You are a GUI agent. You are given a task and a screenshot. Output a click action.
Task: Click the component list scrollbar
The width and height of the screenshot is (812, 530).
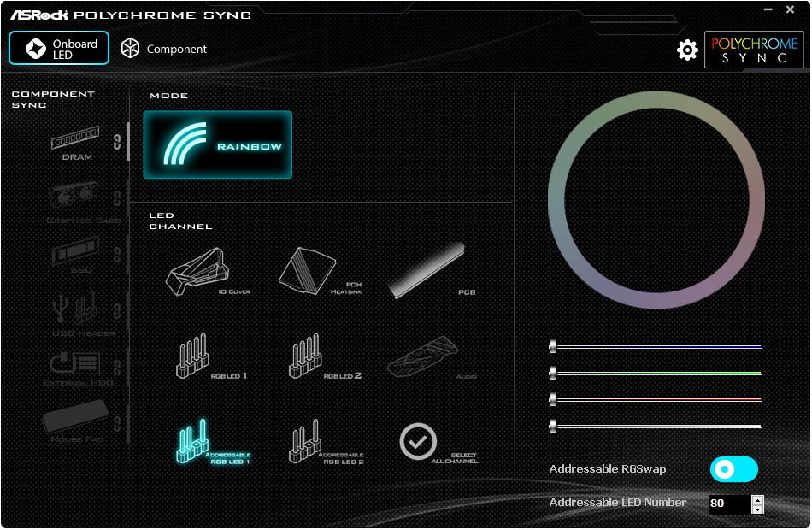click(x=128, y=142)
